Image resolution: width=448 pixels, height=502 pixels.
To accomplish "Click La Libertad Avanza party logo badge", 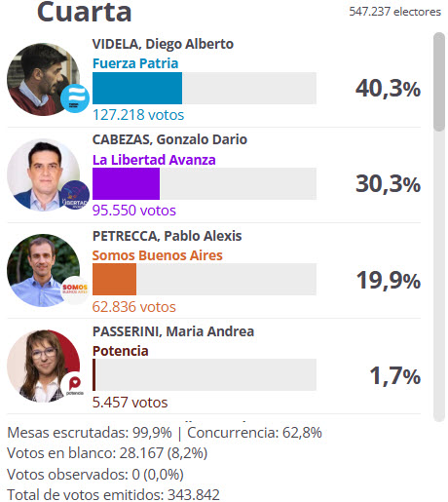I will (x=75, y=195).
